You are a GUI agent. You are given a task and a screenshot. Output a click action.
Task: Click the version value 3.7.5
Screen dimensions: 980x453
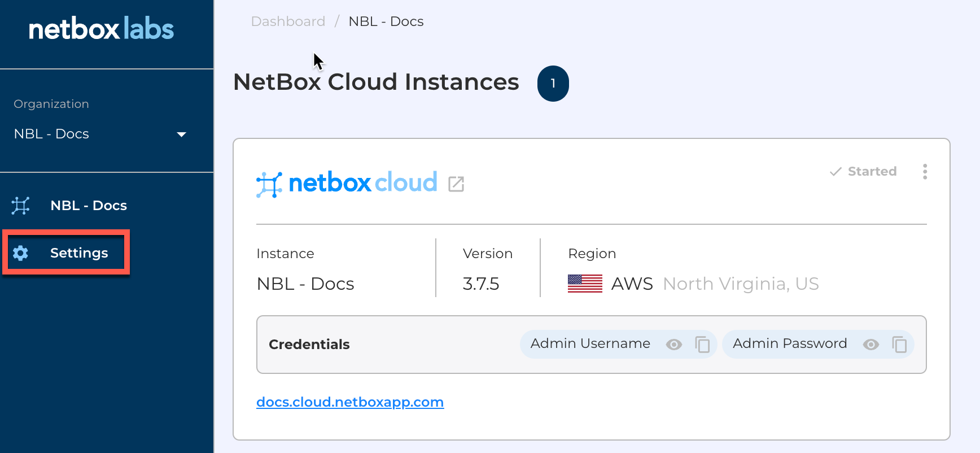click(x=481, y=284)
